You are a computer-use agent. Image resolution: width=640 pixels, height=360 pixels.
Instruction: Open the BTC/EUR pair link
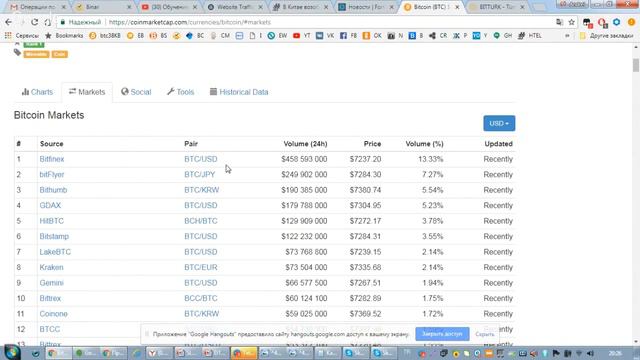click(201, 268)
